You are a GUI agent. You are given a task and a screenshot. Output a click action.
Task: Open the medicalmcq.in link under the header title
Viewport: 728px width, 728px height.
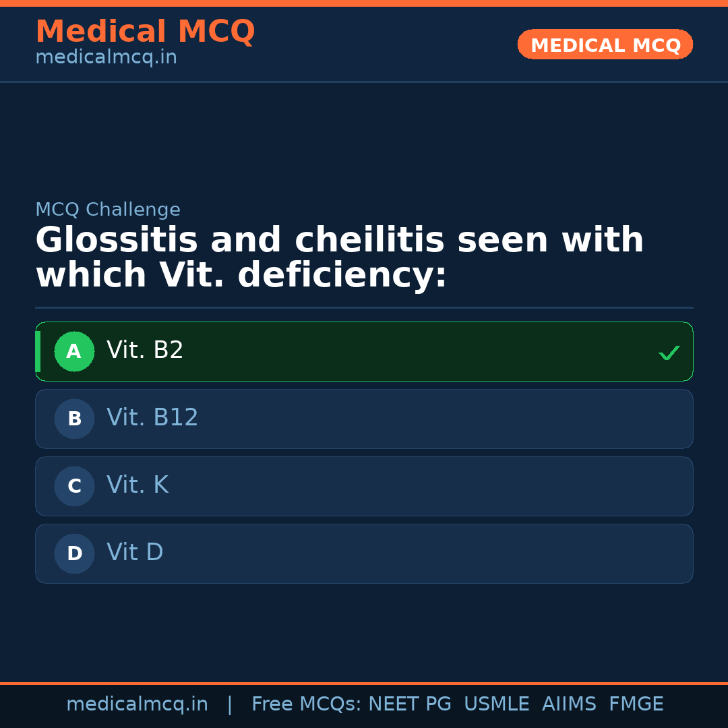tap(106, 58)
